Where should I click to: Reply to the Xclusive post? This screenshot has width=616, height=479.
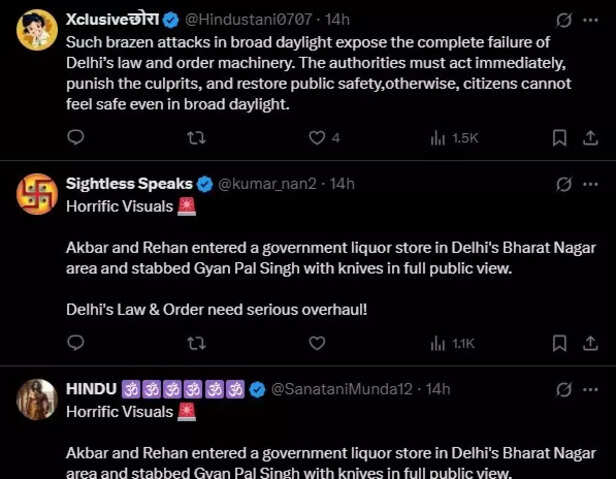[x=76, y=138]
